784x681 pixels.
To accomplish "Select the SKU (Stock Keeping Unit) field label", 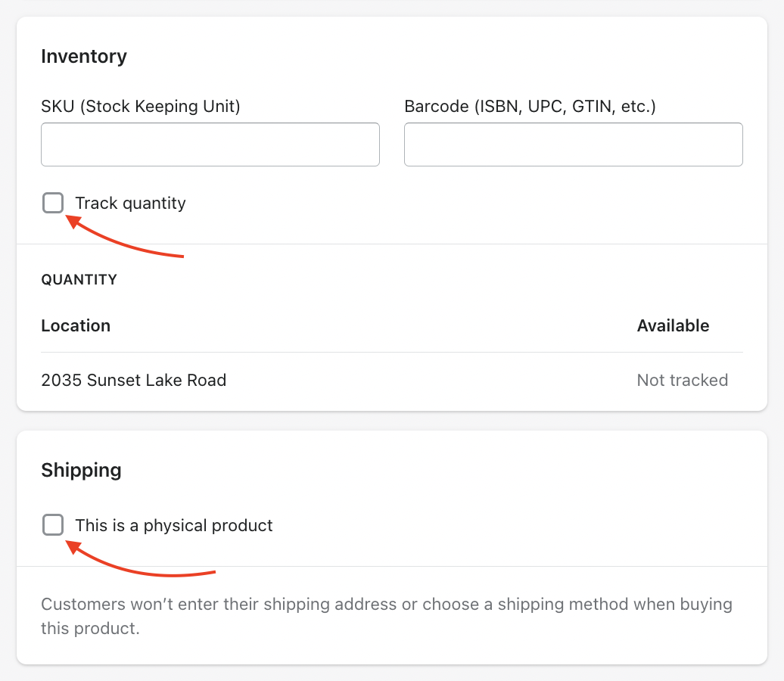I will 141,107.
